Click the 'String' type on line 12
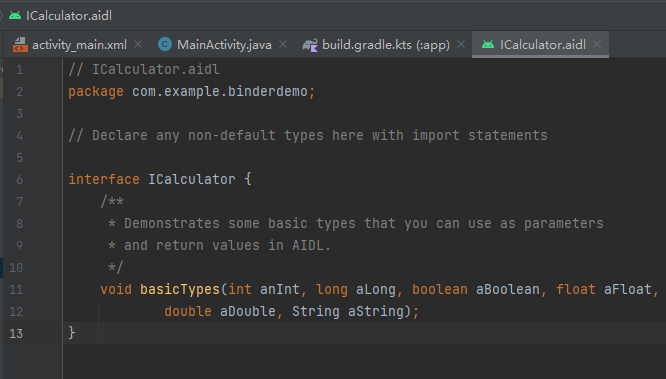This screenshot has height=379, width=666. [x=316, y=312]
